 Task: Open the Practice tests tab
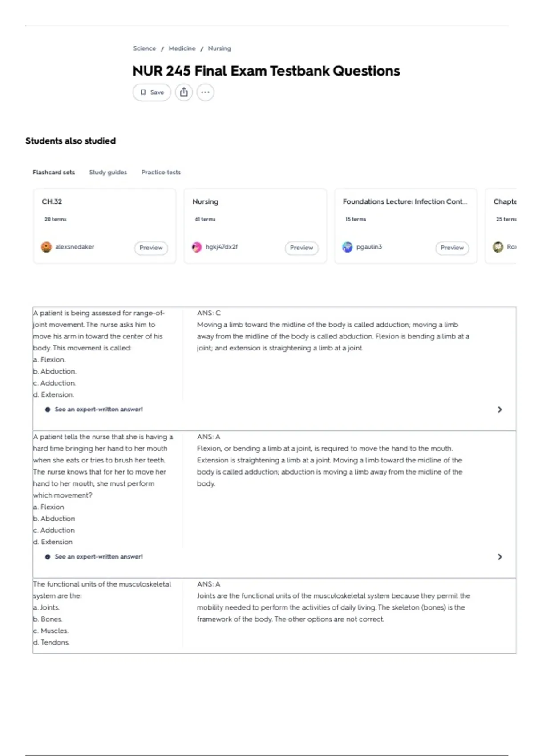(x=161, y=172)
